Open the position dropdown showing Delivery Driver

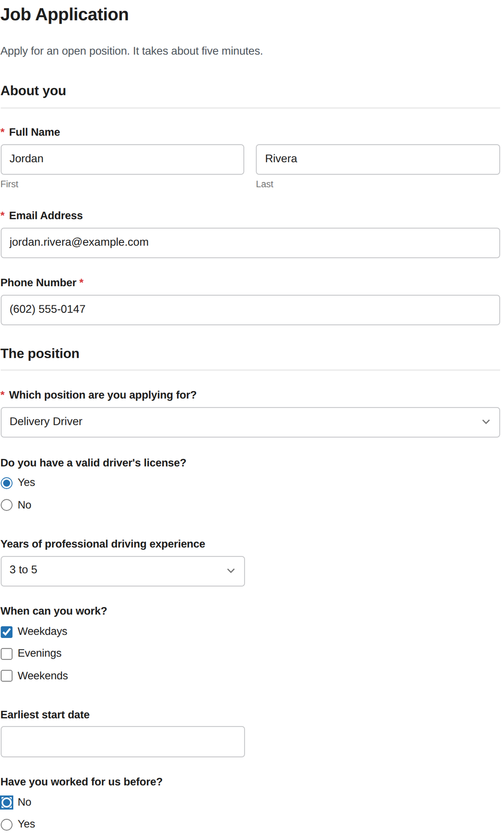250,422
